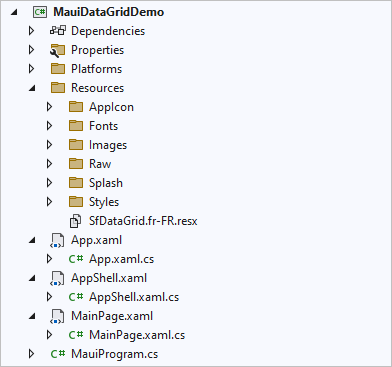Screen dimensions: 392x367
Task: Select the Platforms label
Action: (x=97, y=69)
